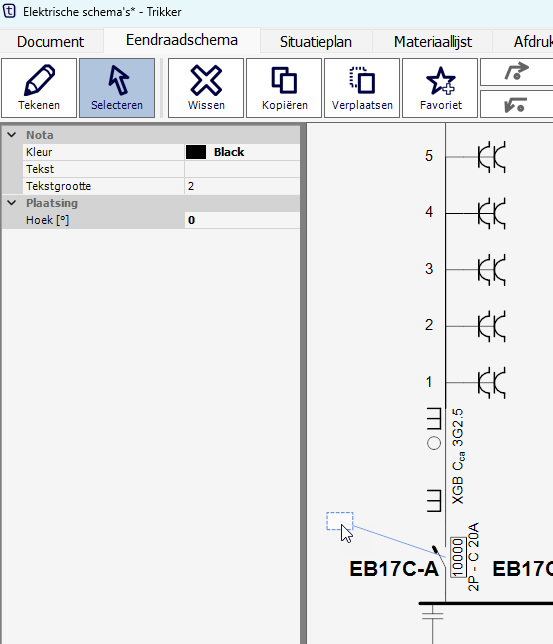Click the undo arrow button
The height and width of the screenshot is (644, 553).
point(516,104)
